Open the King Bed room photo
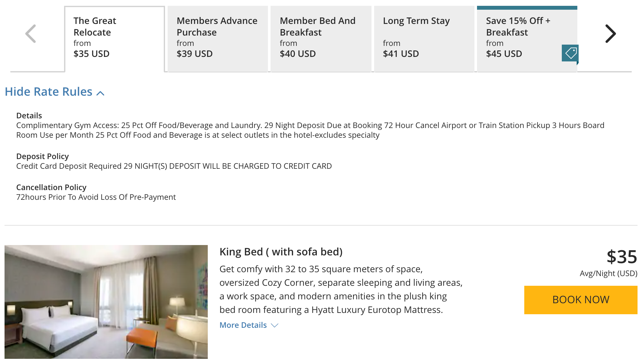644x364 pixels. pos(106,302)
